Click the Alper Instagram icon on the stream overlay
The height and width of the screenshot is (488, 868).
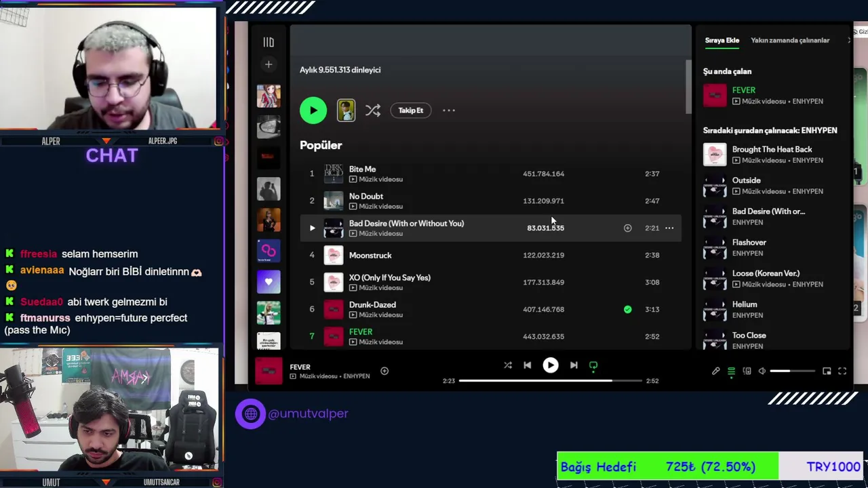pos(218,141)
